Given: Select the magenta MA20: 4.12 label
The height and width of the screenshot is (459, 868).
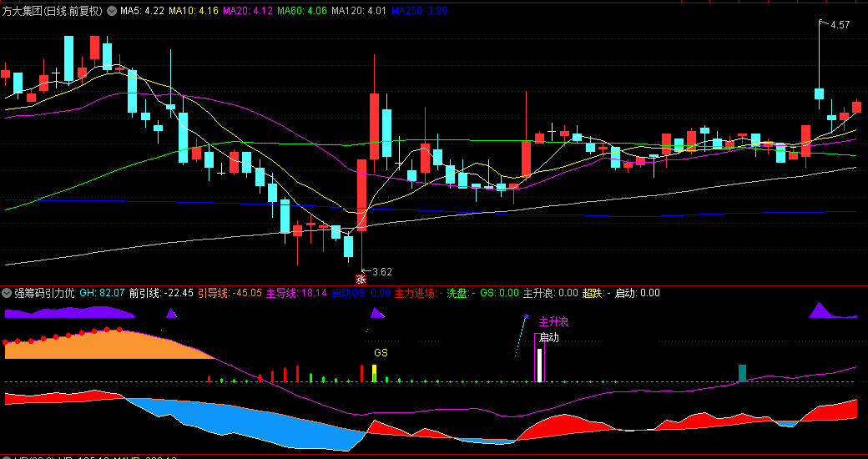Looking at the screenshot, I should 247,11.
